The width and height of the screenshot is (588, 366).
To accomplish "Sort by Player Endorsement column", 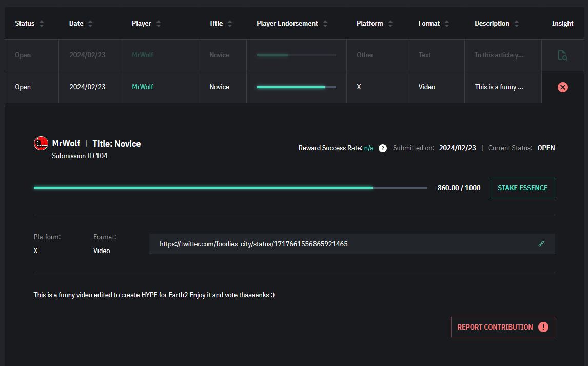I will coord(325,24).
